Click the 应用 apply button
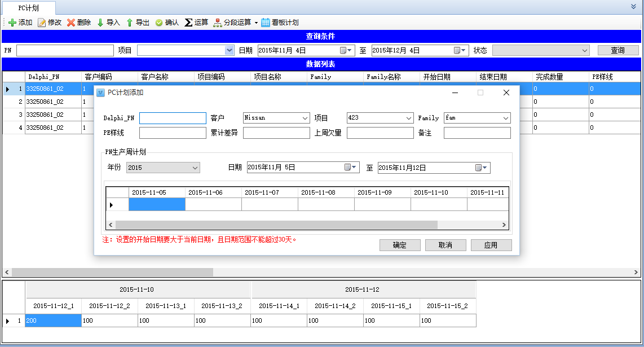Screen dimensions: 644x347 coord(491,245)
